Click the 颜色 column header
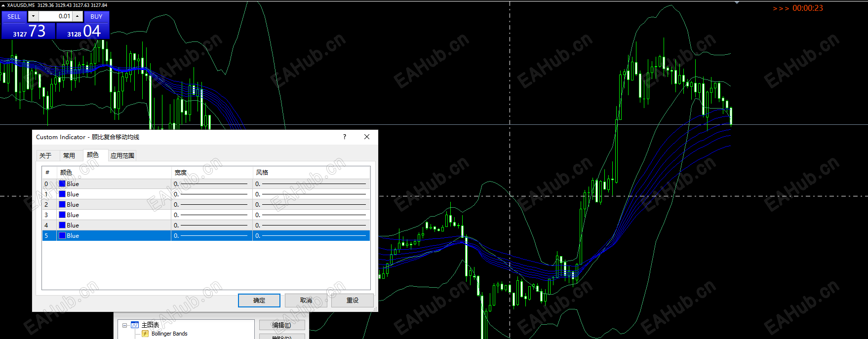This screenshot has height=339, width=868. [114, 172]
